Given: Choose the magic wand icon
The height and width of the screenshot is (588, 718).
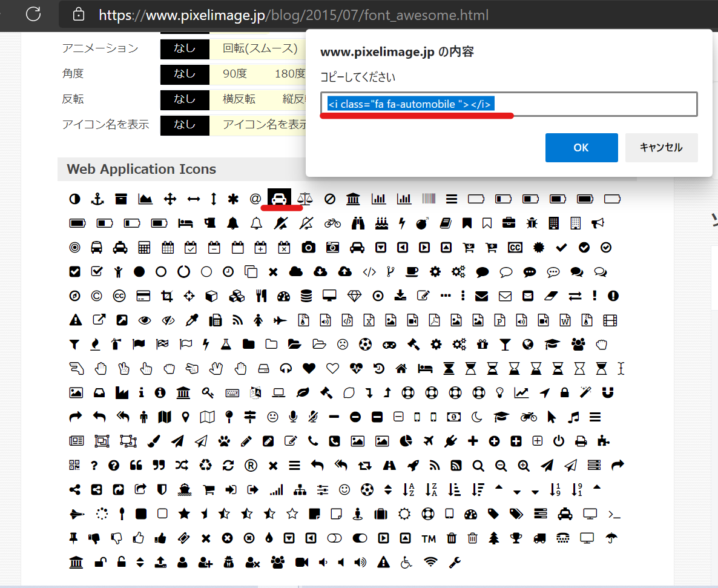Looking at the screenshot, I should 585,393.
